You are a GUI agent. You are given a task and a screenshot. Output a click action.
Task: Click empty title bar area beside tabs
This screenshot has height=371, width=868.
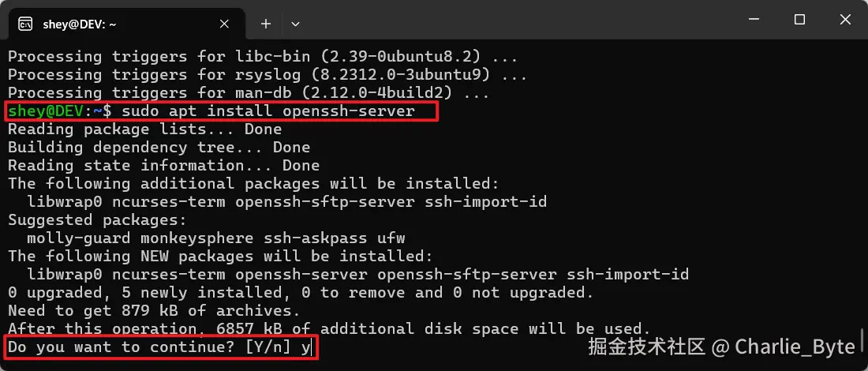click(513, 22)
